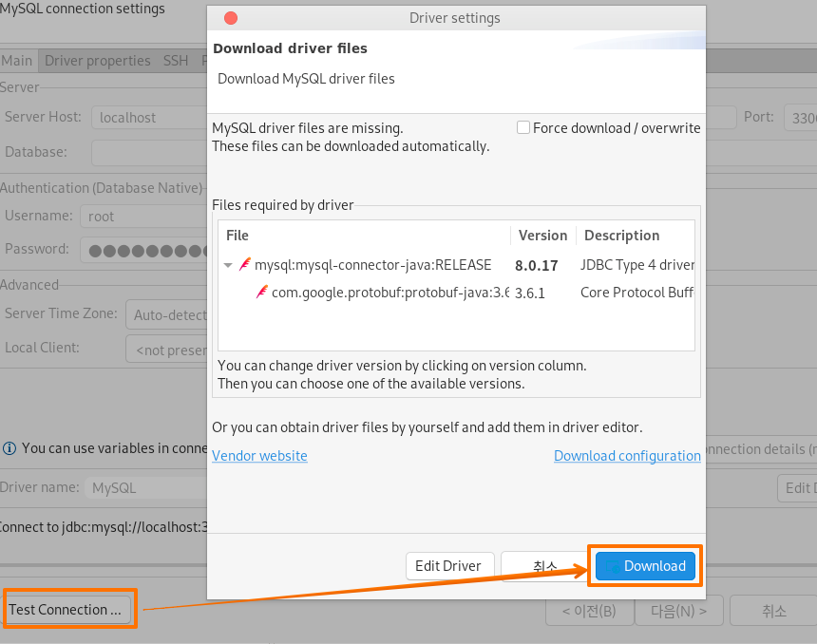
Task: Open the Vendor website link
Action: coord(259,456)
